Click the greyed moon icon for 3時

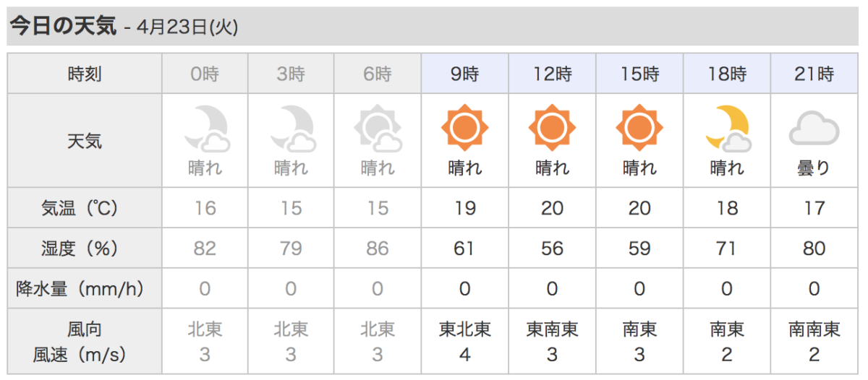[292, 129]
